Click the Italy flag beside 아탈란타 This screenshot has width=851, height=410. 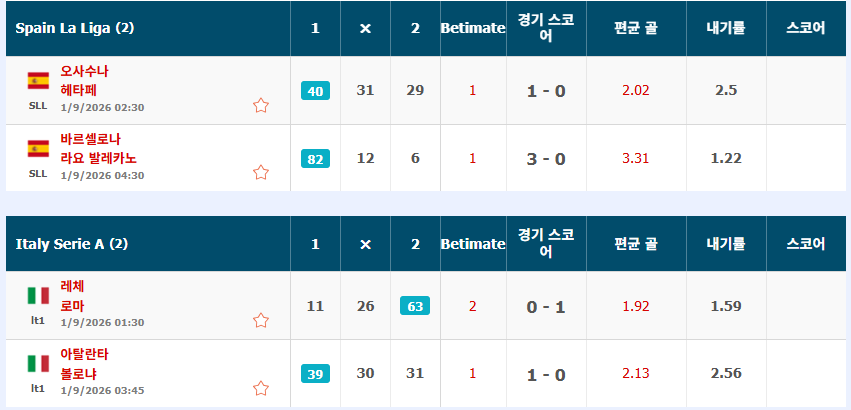point(38,364)
